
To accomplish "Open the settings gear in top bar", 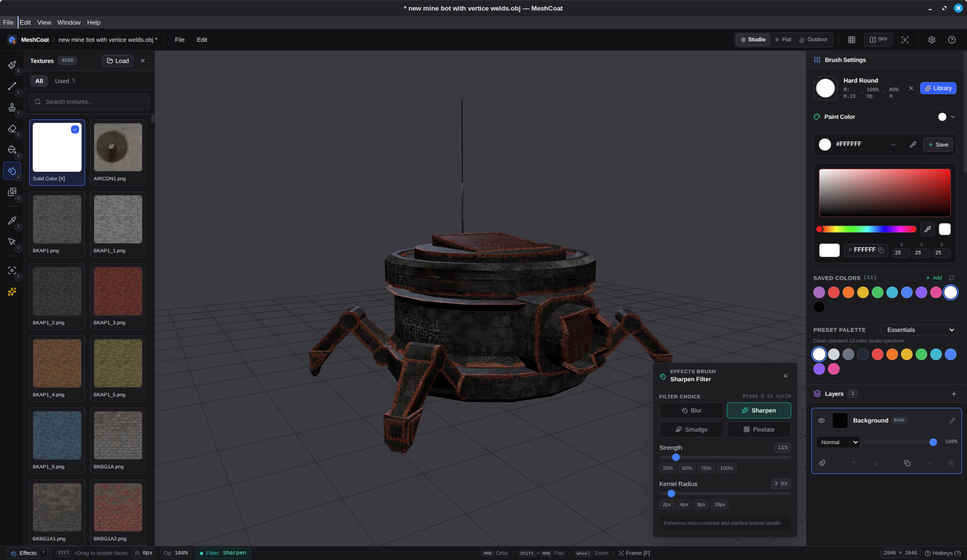I will coord(932,40).
